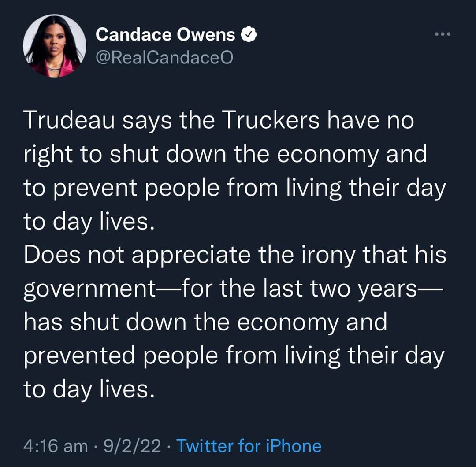Click the 4:16 am timestamp
The image size is (476, 467).
tap(56, 446)
